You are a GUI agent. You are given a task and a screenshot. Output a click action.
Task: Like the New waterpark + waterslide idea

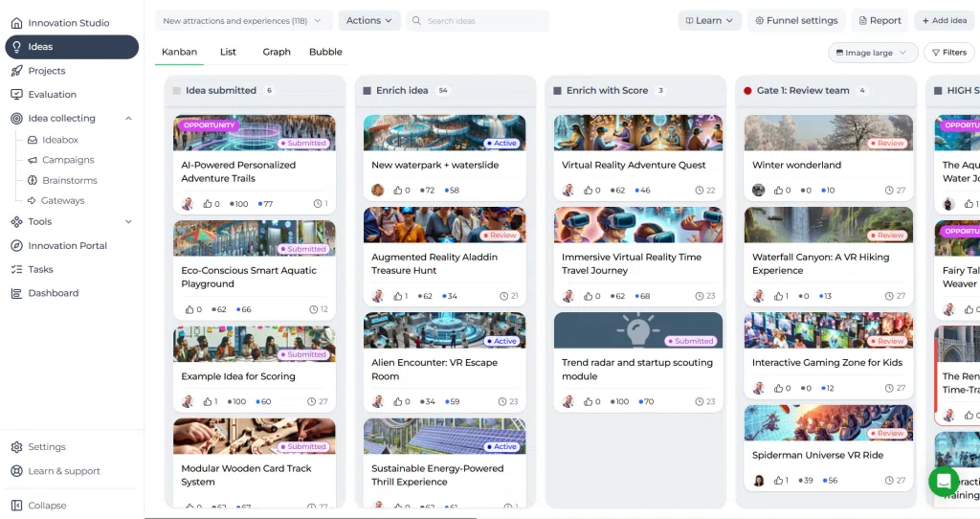point(397,191)
